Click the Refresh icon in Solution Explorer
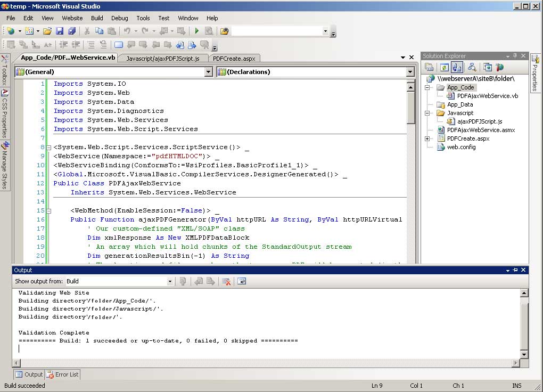Image resolution: width=543 pixels, height=392 pixels. point(445,67)
